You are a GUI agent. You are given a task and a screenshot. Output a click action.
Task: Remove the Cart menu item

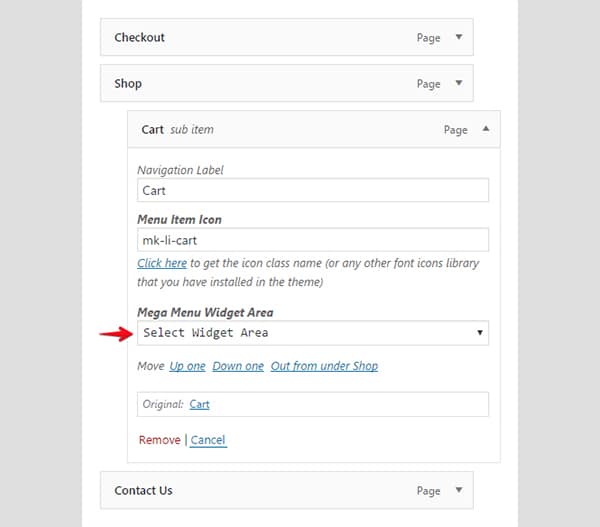pyautogui.click(x=160, y=440)
